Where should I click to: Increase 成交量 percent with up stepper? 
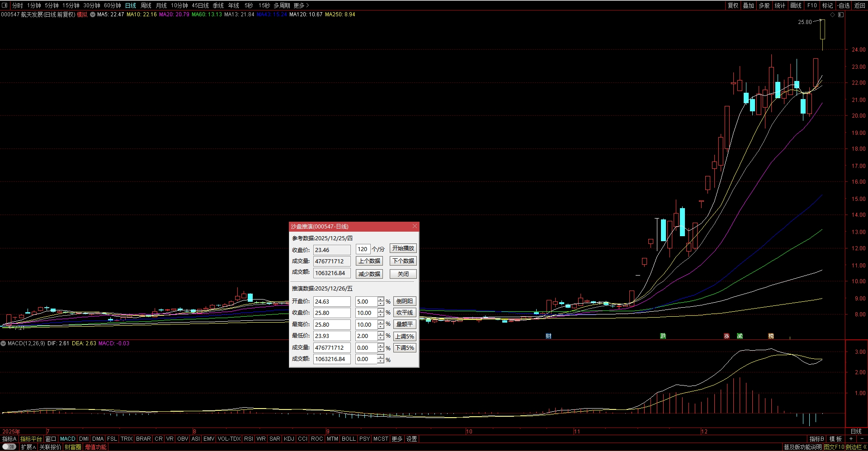(x=381, y=345)
